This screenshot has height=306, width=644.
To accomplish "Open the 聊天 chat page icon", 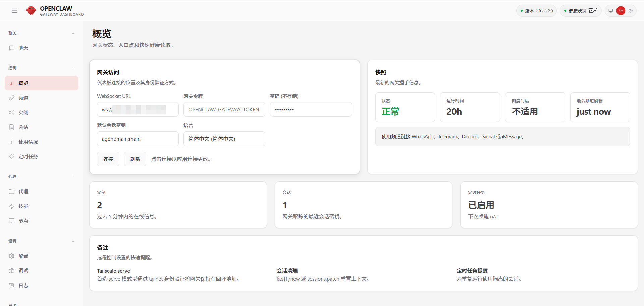I will [x=12, y=48].
